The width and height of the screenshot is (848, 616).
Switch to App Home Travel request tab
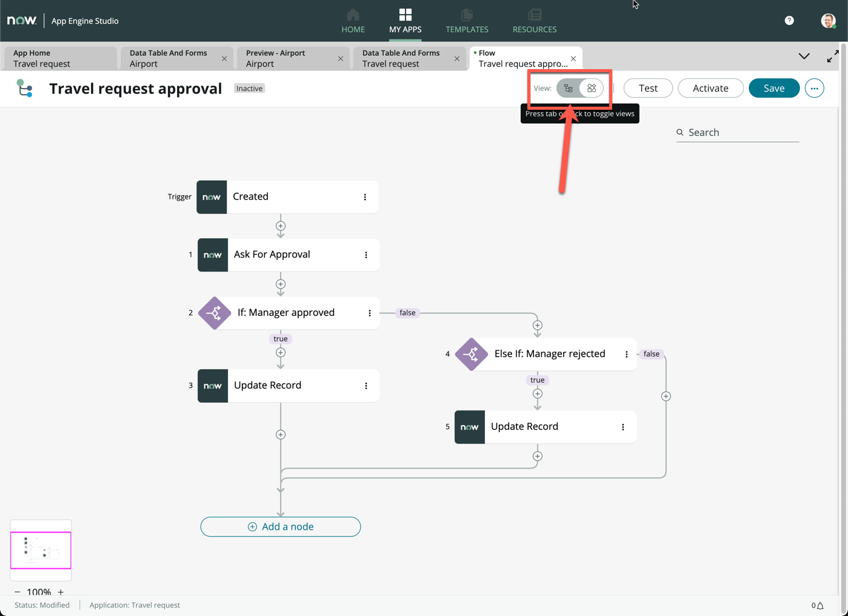[60, 58]
